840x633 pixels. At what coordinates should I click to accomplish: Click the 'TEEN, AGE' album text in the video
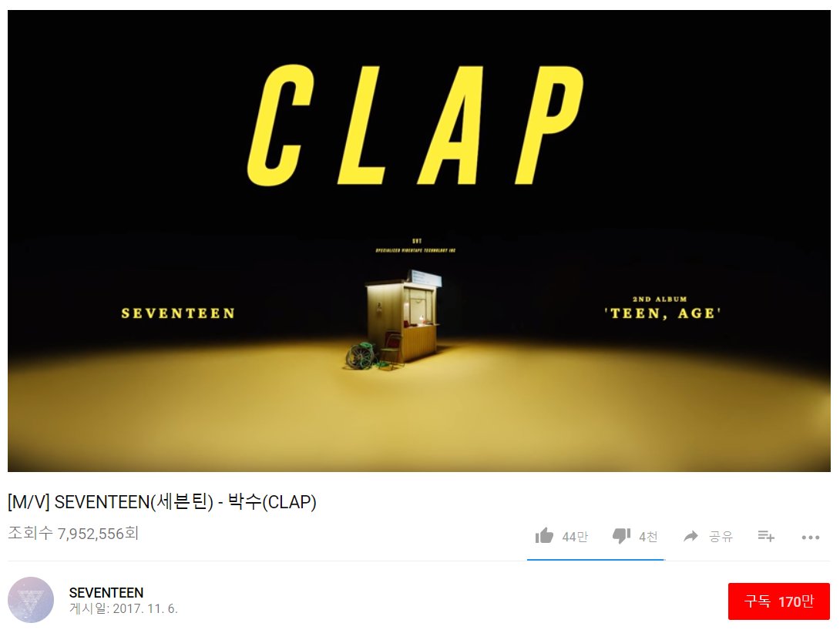[662, 313]
